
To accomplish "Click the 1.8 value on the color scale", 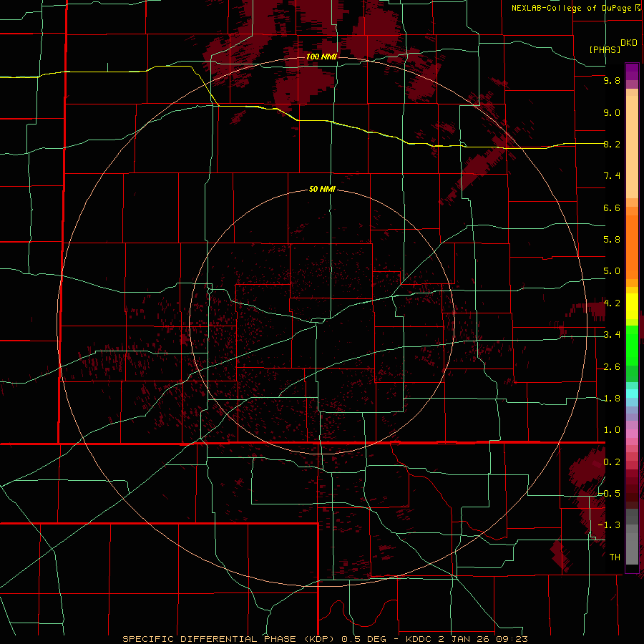I will 612,399.
